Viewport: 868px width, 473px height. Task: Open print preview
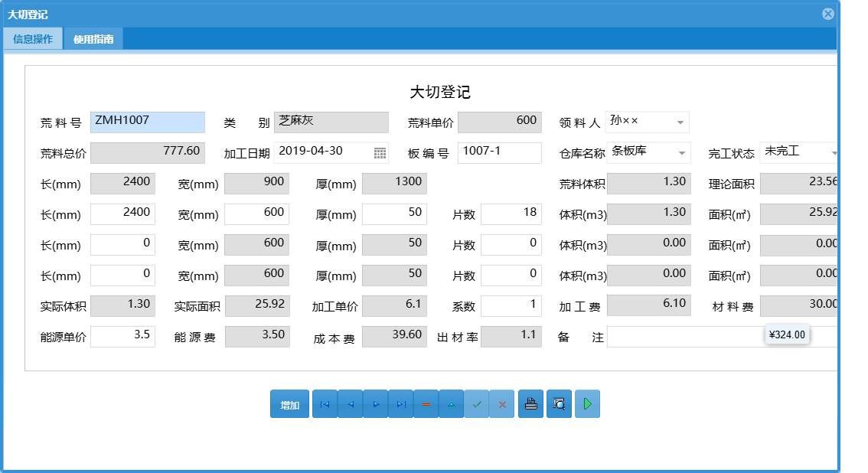(x=558, y=403)
